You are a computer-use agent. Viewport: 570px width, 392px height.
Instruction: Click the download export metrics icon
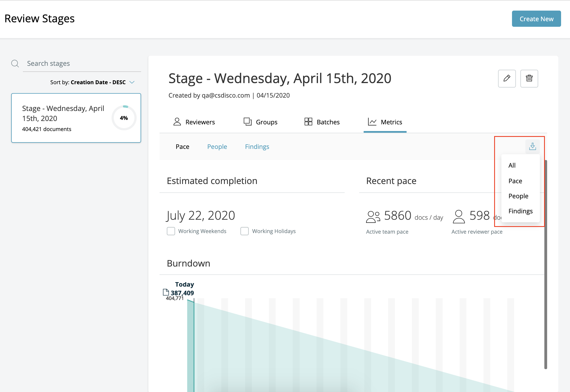pos(532,146)
